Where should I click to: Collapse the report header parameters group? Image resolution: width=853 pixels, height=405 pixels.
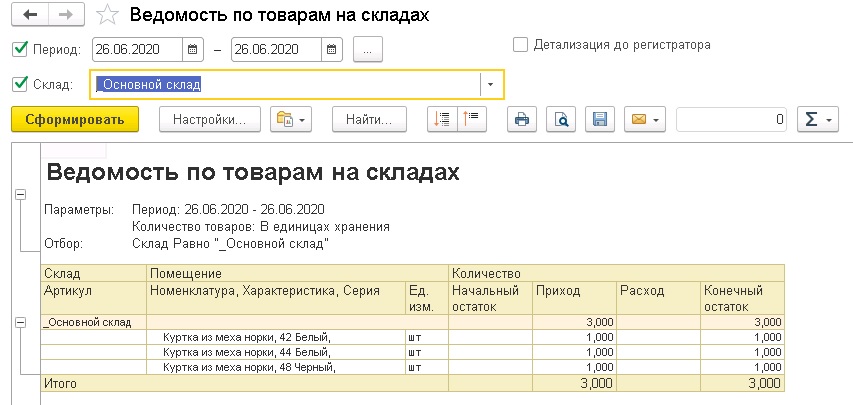(20, 194)
